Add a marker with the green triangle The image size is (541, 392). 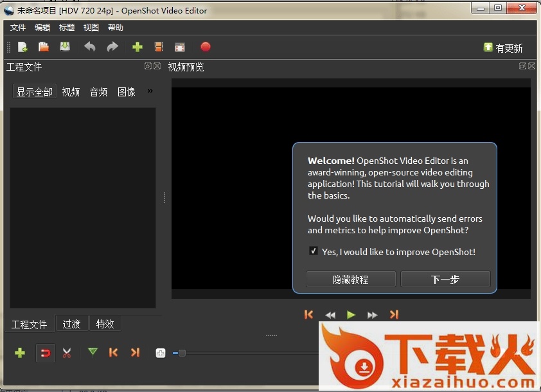pyautogui.click(x=93, y=352)
